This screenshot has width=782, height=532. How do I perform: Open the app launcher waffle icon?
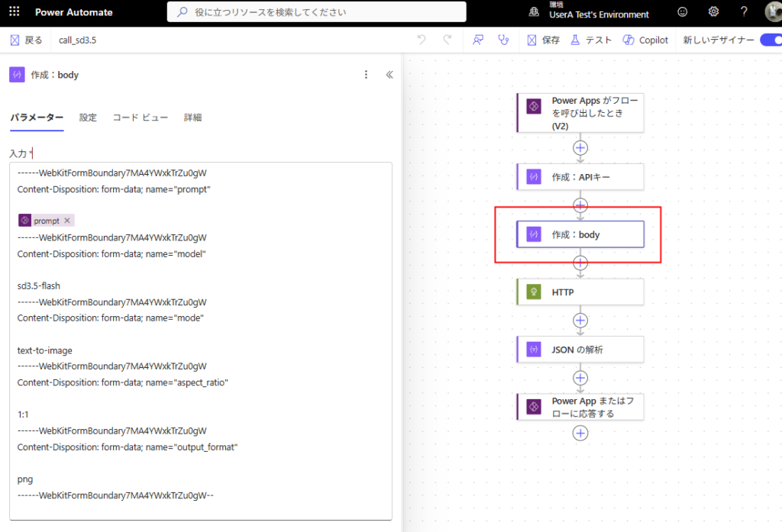coord(16,12)
